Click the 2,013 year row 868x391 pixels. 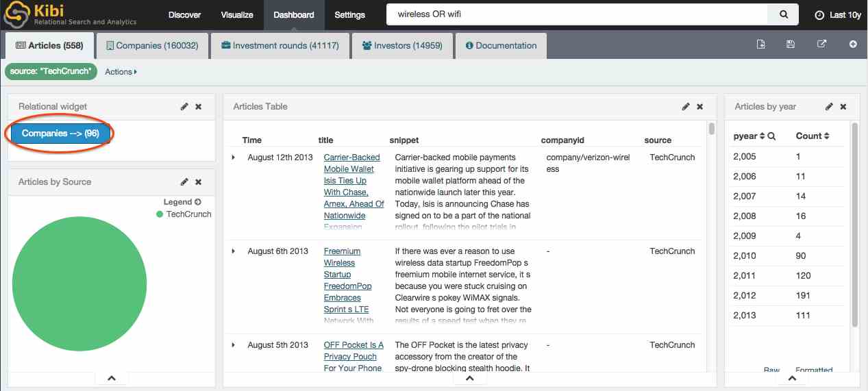click(x=788, y=316)
